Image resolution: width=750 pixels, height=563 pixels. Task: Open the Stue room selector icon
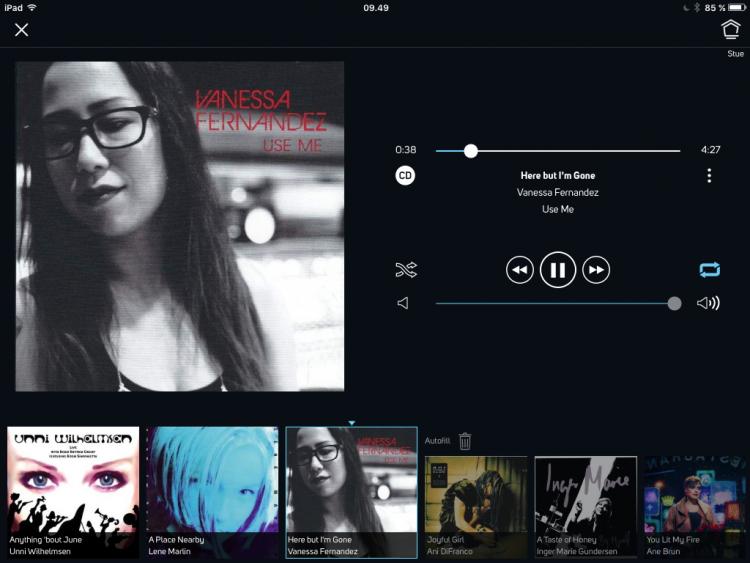point(730,29)
